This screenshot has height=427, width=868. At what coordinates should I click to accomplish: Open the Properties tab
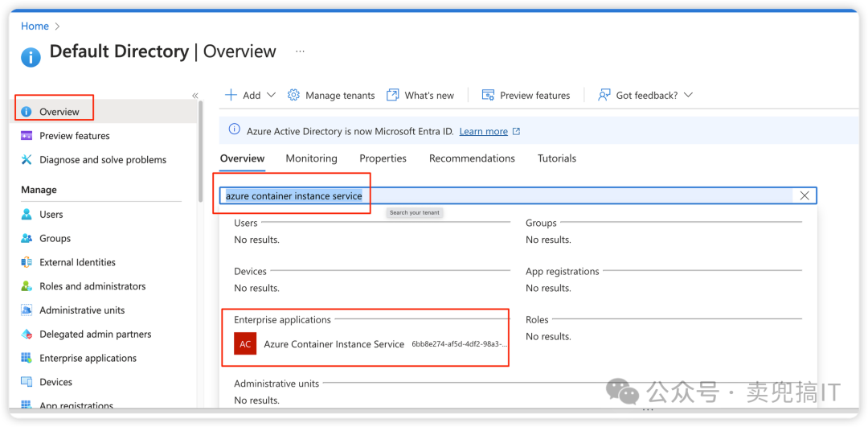tap(383, 158)
